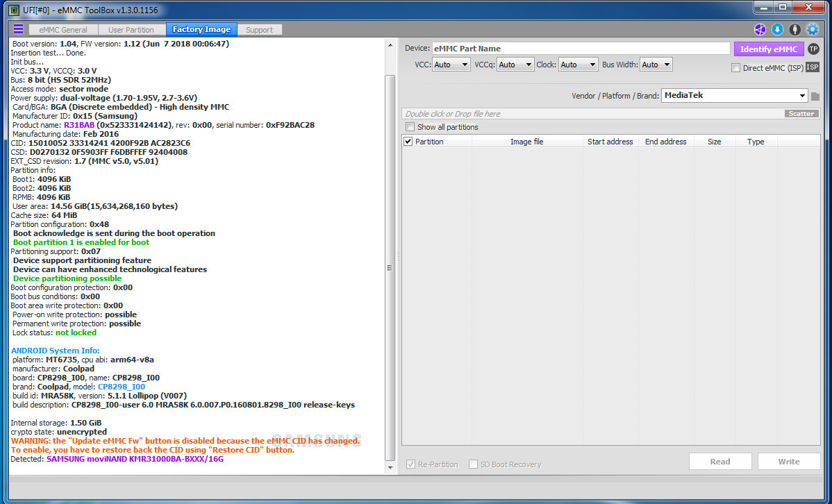Click the 'Restore CID' warning line

153,450
